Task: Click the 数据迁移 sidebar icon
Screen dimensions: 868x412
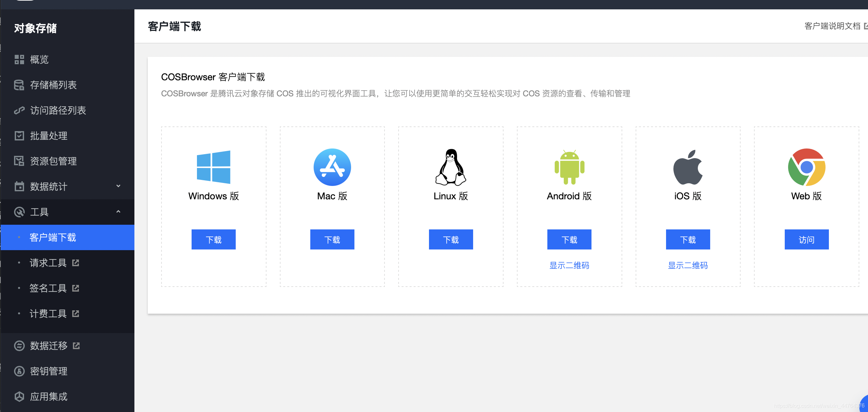Action: pyautogui.click(x=19, y=346)
